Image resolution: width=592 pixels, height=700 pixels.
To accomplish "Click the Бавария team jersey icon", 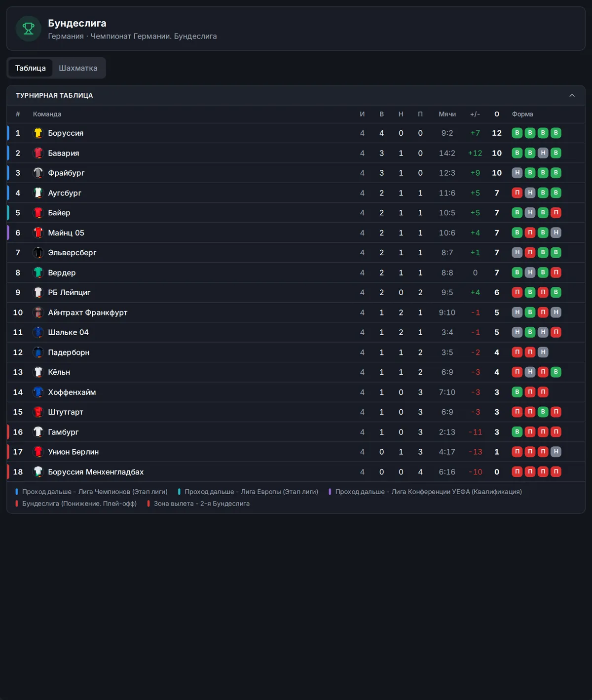I will [38, 153].
